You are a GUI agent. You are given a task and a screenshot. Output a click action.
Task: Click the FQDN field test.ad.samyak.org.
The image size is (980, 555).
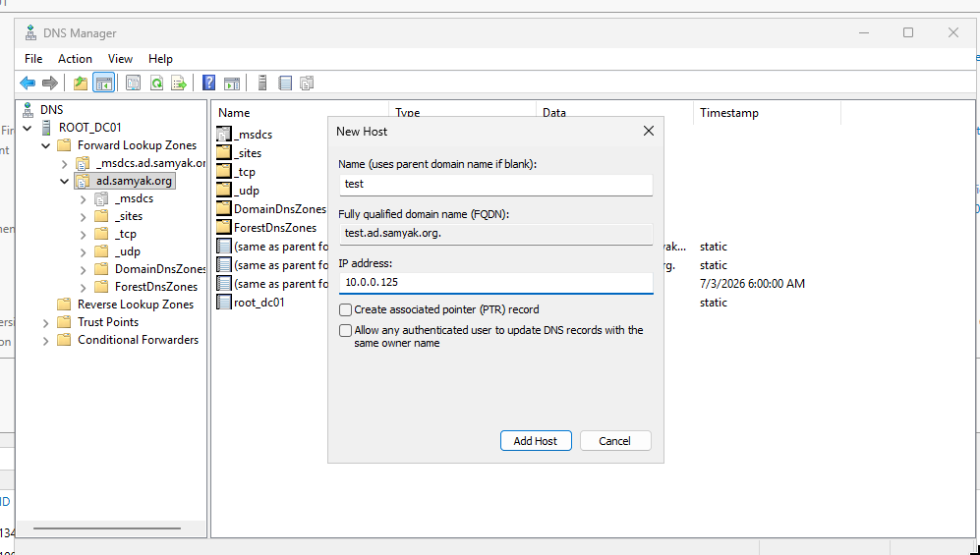click(x=495, y=234)
